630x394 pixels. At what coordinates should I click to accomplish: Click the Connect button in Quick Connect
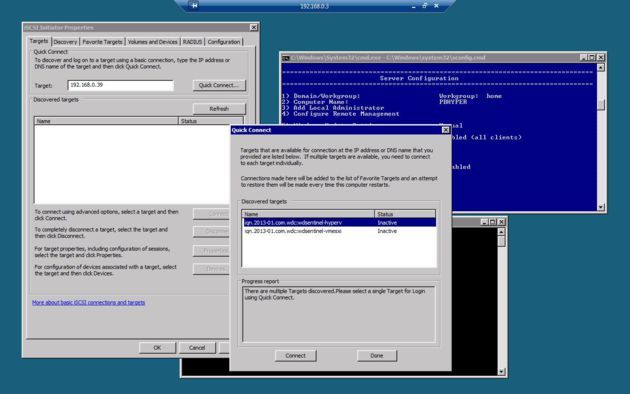pos(295,355)
